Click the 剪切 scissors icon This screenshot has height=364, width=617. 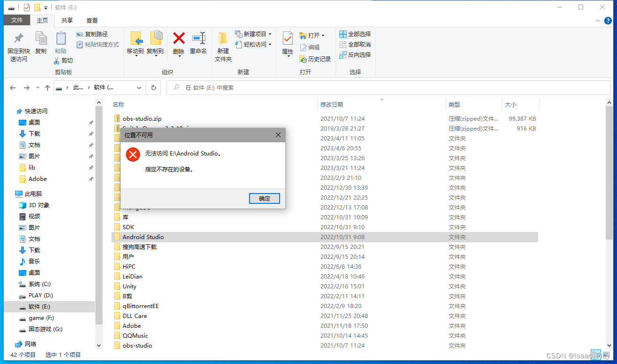(56, 60)
